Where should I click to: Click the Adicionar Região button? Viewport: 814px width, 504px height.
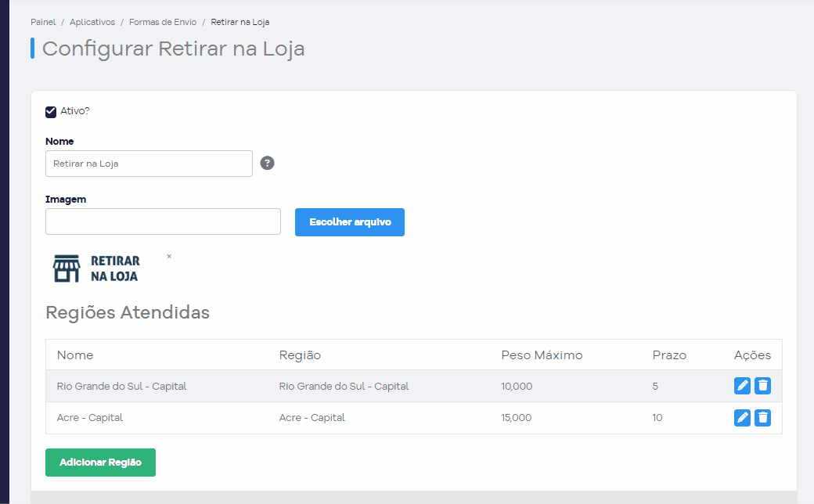click(x=101, y=463)
